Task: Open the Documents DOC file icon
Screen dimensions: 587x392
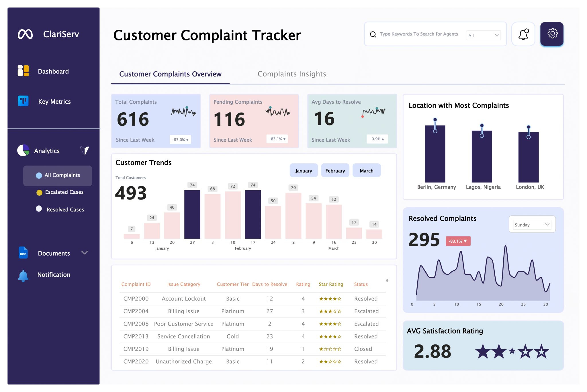Action: (x=23, y=253)
